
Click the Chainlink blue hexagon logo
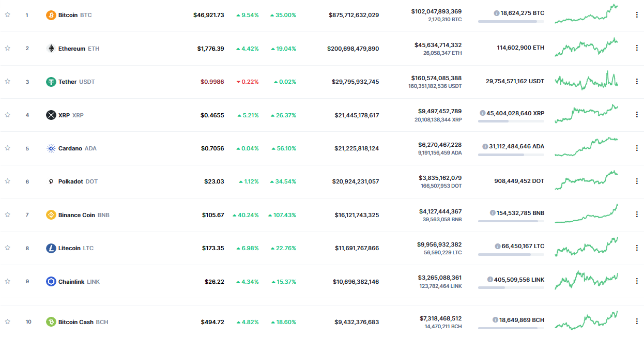coord(51,281)
